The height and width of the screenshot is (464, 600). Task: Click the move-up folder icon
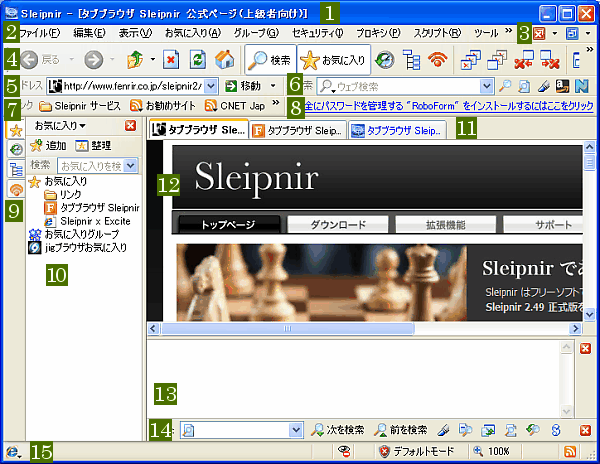[135, 60]
